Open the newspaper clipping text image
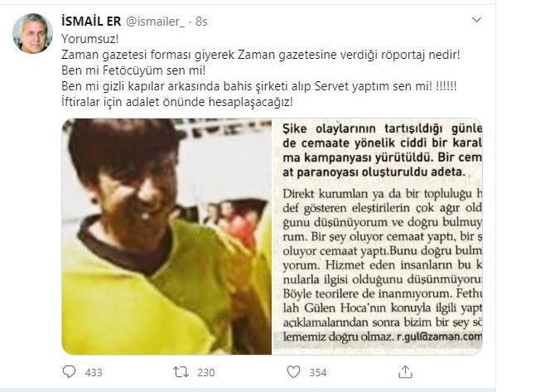The image size is (550, 392). pyautogui.click(x=378, y=236)
